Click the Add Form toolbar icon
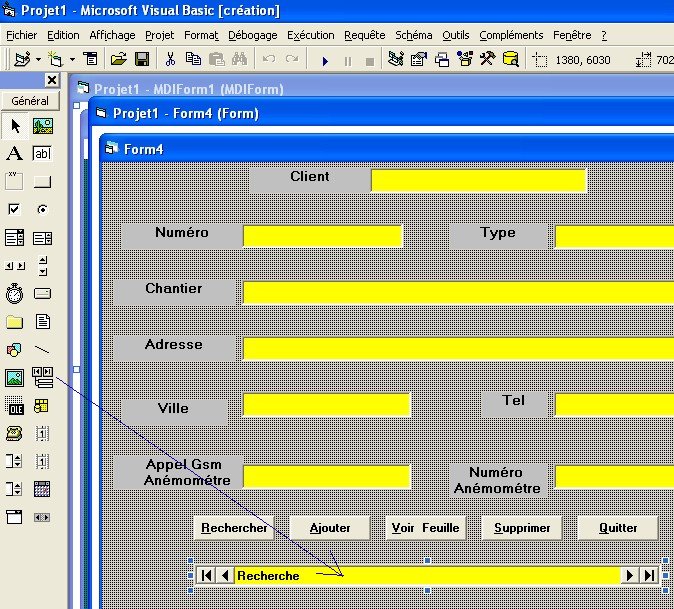Viewport: 674px width, 609px height. [55, 59]
